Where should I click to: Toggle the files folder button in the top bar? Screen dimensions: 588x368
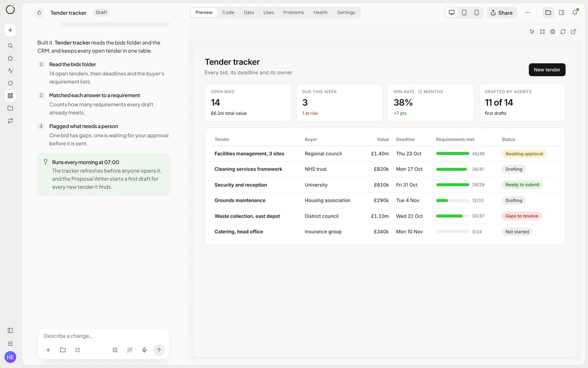[x=548, y=13]
